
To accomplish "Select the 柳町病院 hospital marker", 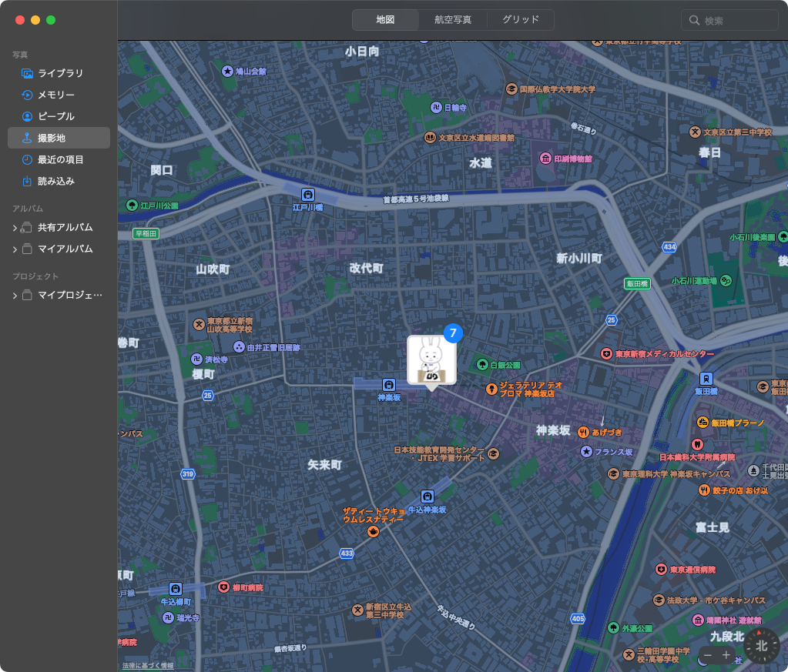I will tap(223, 587).
